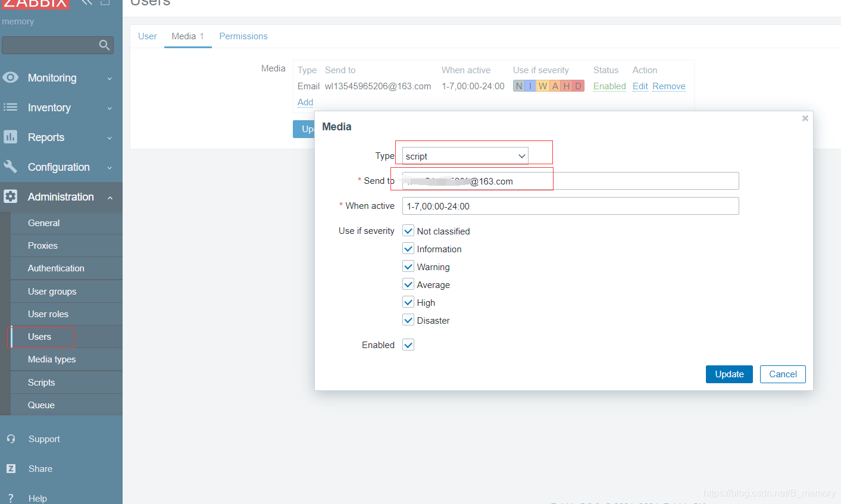Click the Share Z icon

11,468
